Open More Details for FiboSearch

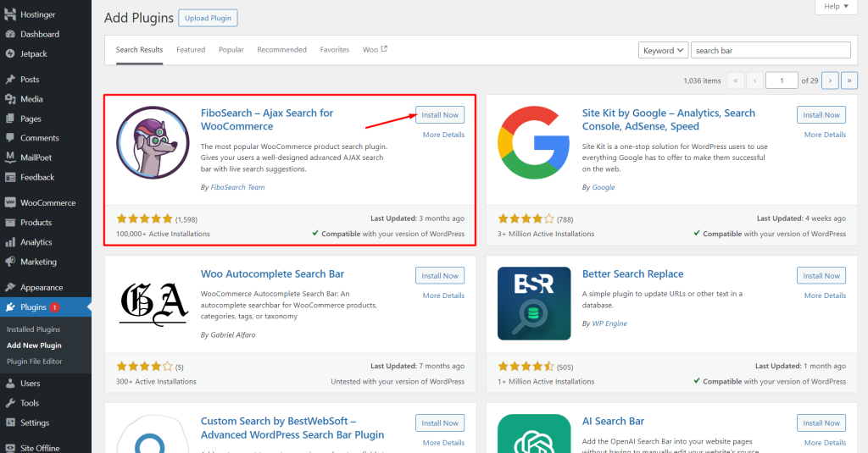click(x=443, y=135)
